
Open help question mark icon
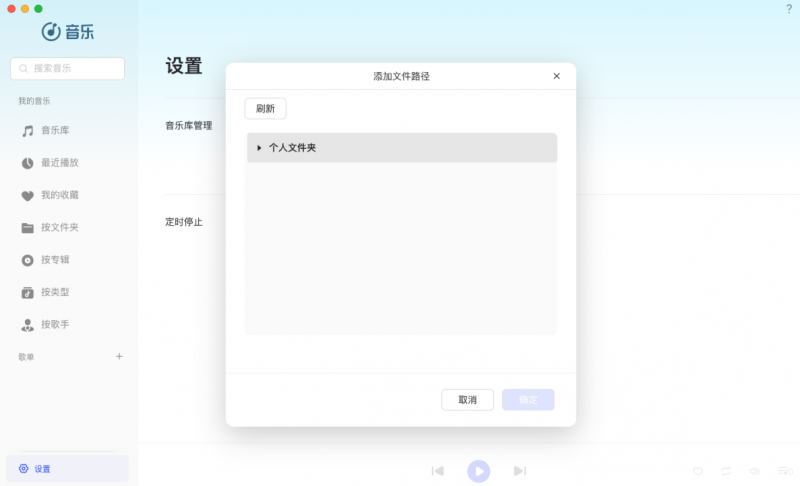[789, 9]
